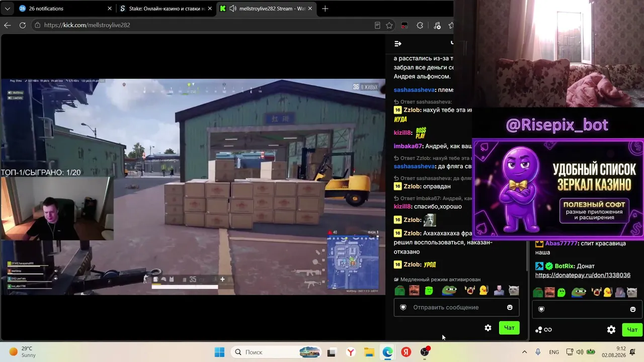
Task: Click the left chat's bearded man emote
Action: (499, 290)
